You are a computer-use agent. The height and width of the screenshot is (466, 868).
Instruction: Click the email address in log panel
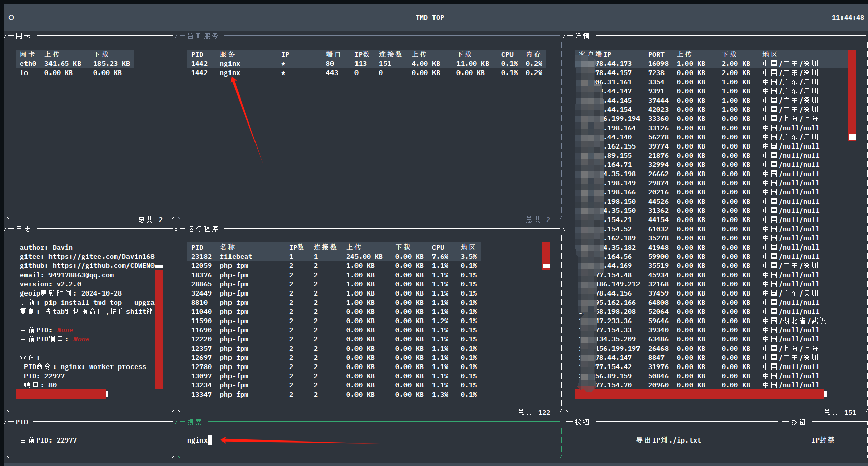pyautogui.click(x=81, y=275)
